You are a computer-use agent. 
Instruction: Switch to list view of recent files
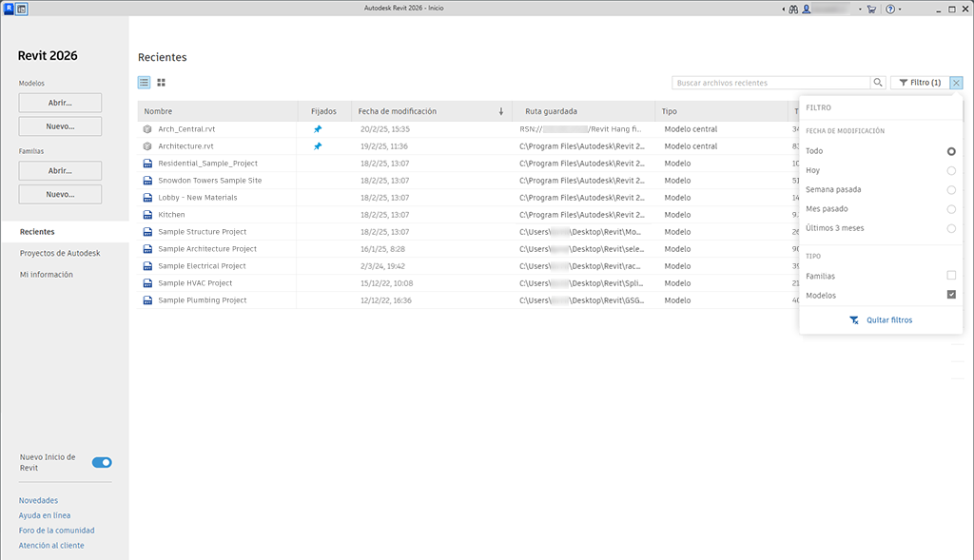[x=145, y=83]
